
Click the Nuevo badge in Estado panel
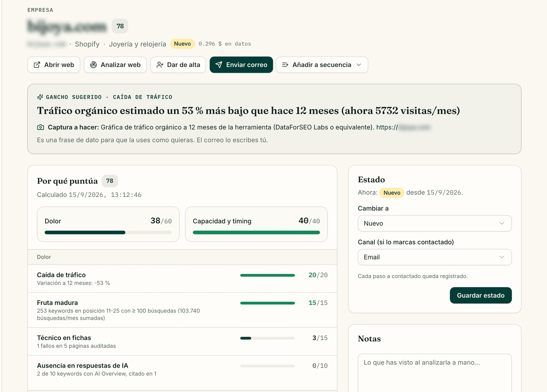[x=392, y=193]
